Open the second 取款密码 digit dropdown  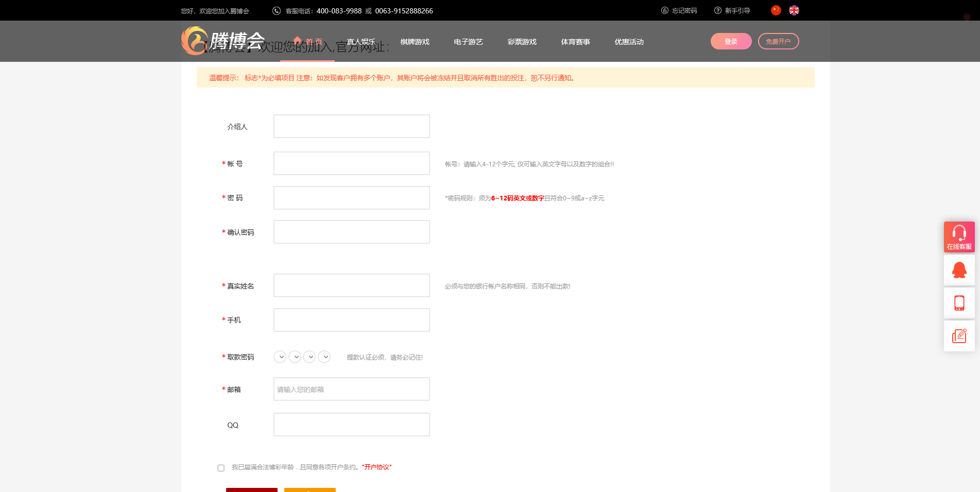click(295, 357)
